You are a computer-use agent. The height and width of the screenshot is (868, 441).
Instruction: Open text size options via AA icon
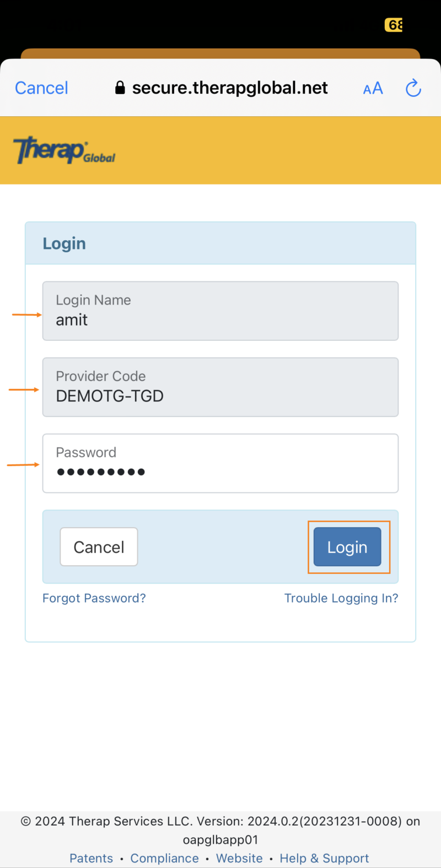373,88
